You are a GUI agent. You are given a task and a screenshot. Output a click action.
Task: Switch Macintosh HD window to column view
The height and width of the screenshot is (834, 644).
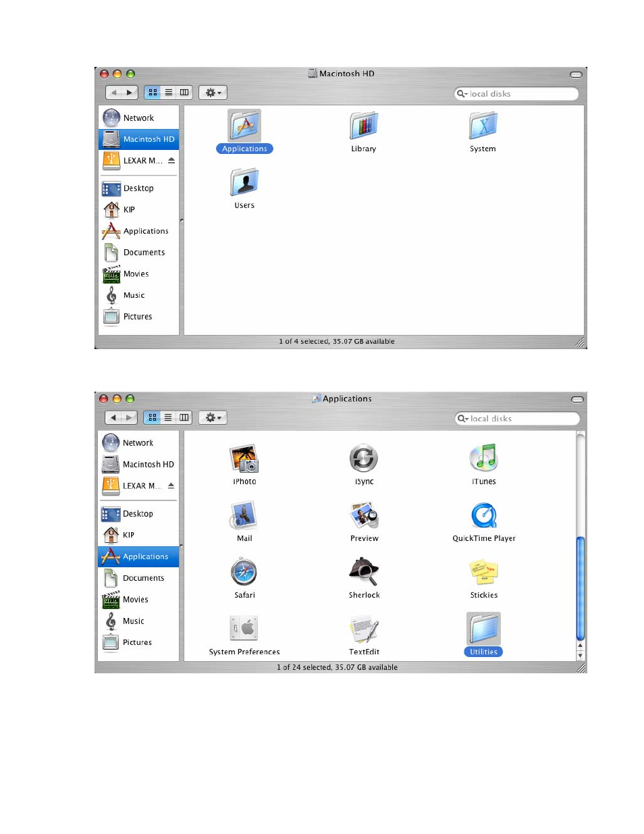184,93
